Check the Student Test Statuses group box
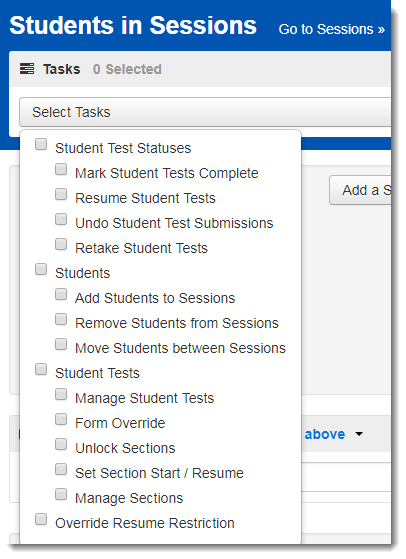 [41, 144]
